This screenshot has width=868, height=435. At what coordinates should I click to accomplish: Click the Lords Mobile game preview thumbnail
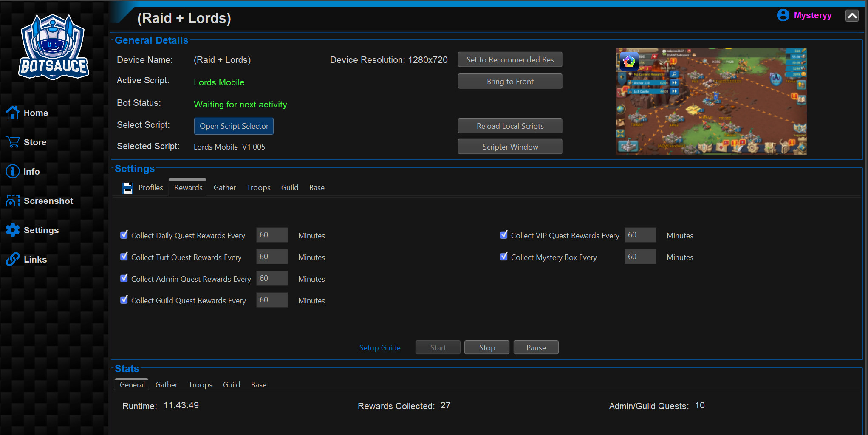(711, 101)
